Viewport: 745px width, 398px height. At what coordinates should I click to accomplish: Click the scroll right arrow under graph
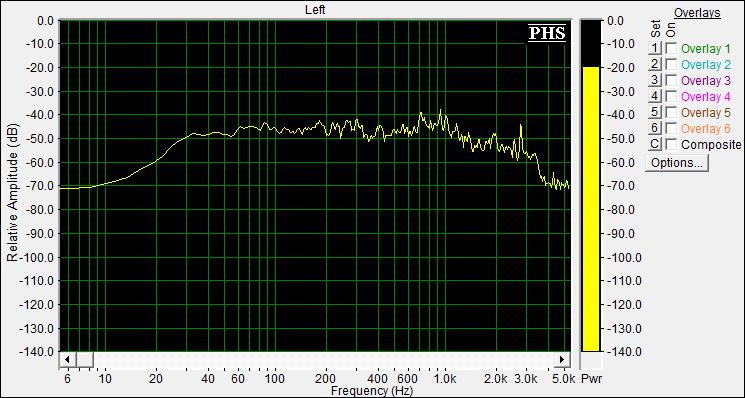tap(562, 360)
